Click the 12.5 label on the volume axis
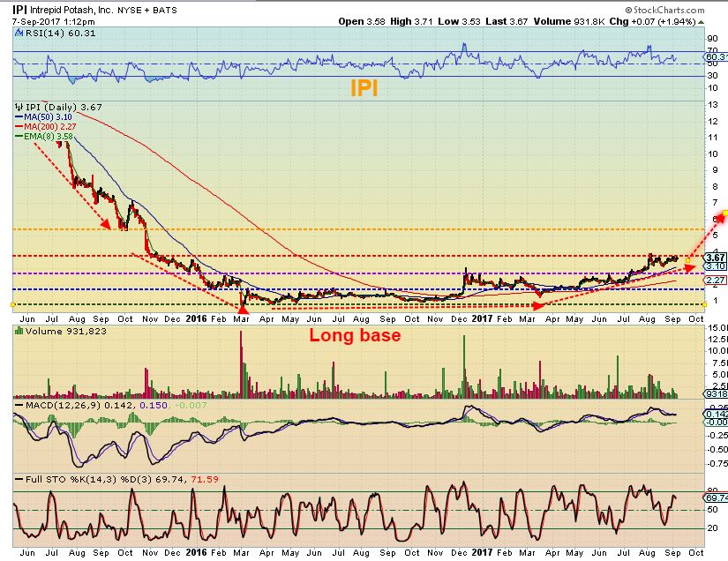This screenshot has width=728, height=561. tap(717, 340)
